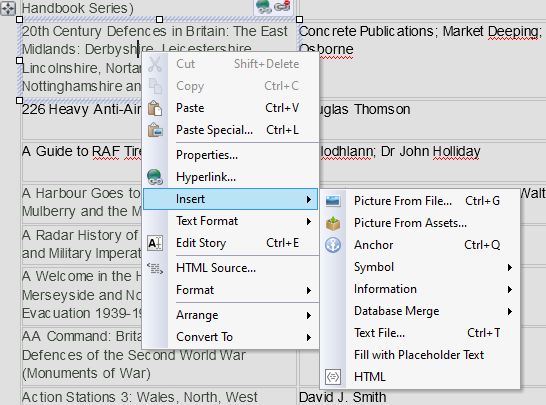Click the table move handle icon

pyautogui.click(x=8, y=8)
